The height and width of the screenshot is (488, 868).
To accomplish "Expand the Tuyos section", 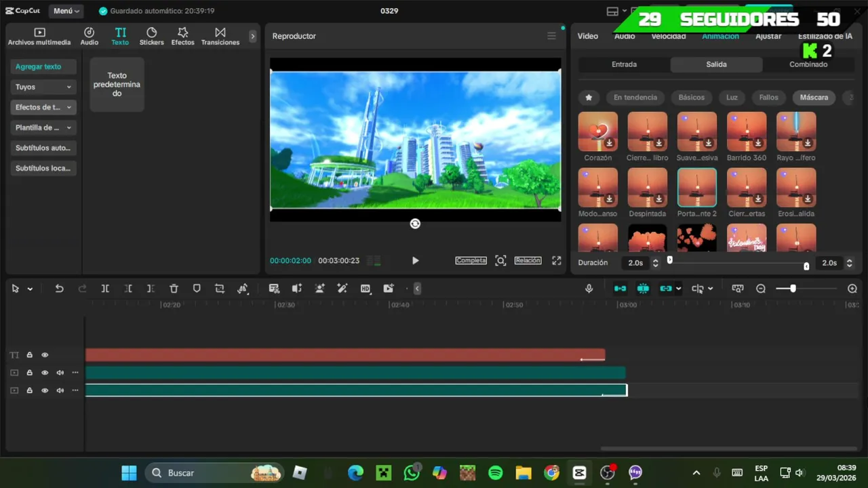I will pos(43,87).
